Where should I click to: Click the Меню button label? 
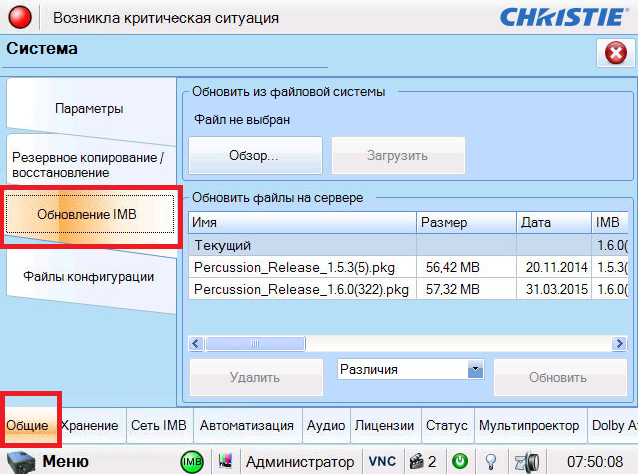tap(66, 461)
